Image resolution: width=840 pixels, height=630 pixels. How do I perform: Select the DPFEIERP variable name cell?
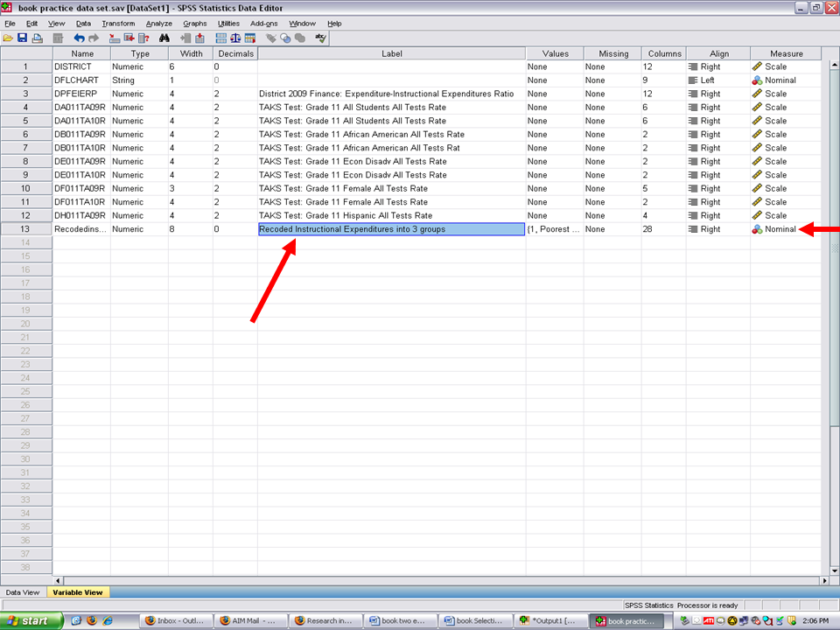pos(80,94)
